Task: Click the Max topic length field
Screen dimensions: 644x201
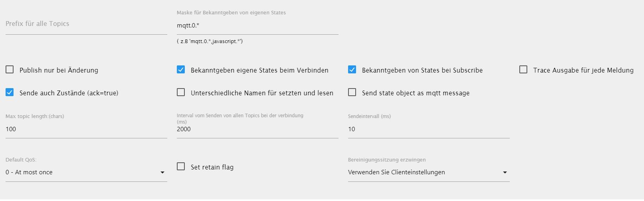Action: coord(86,129)
